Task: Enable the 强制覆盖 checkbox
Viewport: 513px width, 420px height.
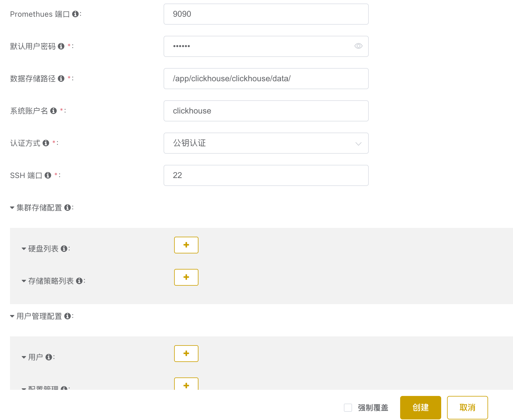Action: [348, 408]
